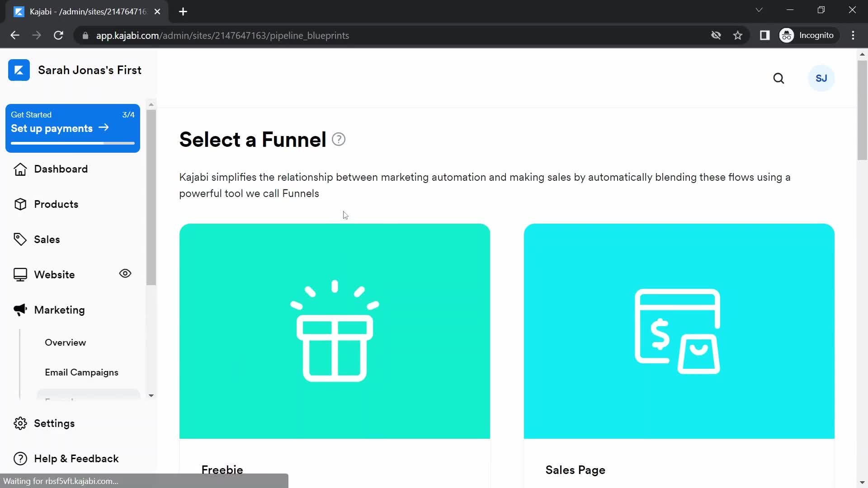Click the help question mark beside Select a Funnel

[339, 139]
